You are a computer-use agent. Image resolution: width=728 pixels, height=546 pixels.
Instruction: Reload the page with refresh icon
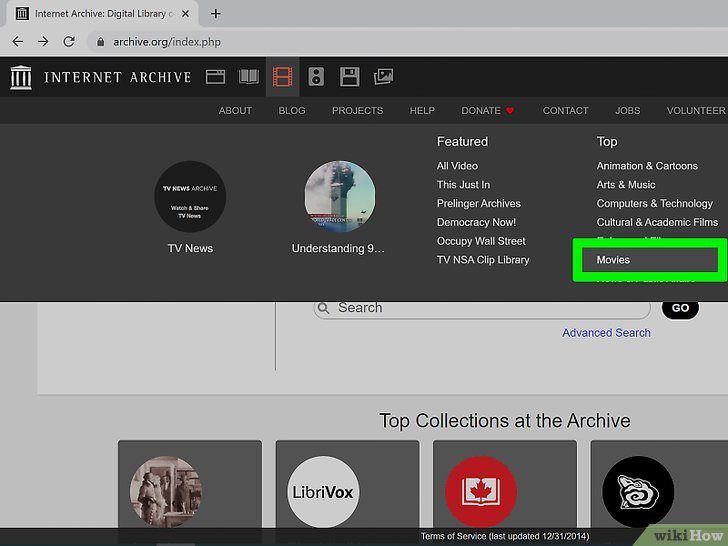pyautogui.click(x=69, y=42)
